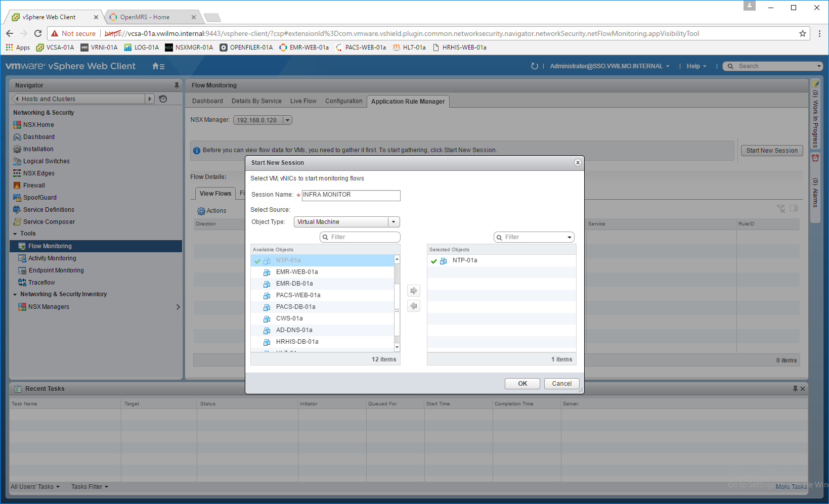This screenshot has height=504, width=829.
Task: Open the Firewall page
Action: (x=34, y=186)
